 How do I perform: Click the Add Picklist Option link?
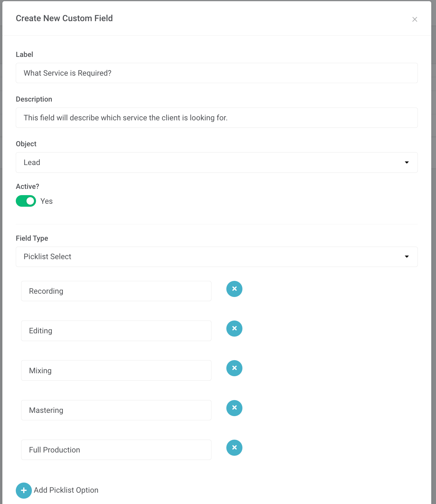pos(66,490)
